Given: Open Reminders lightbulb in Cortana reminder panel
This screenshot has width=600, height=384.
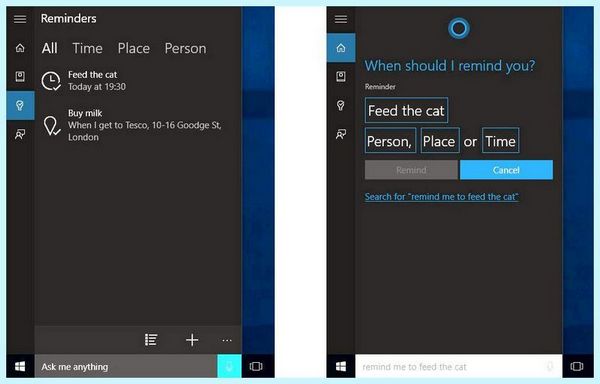Looking at the screenshot, I should tap(341, 105).
